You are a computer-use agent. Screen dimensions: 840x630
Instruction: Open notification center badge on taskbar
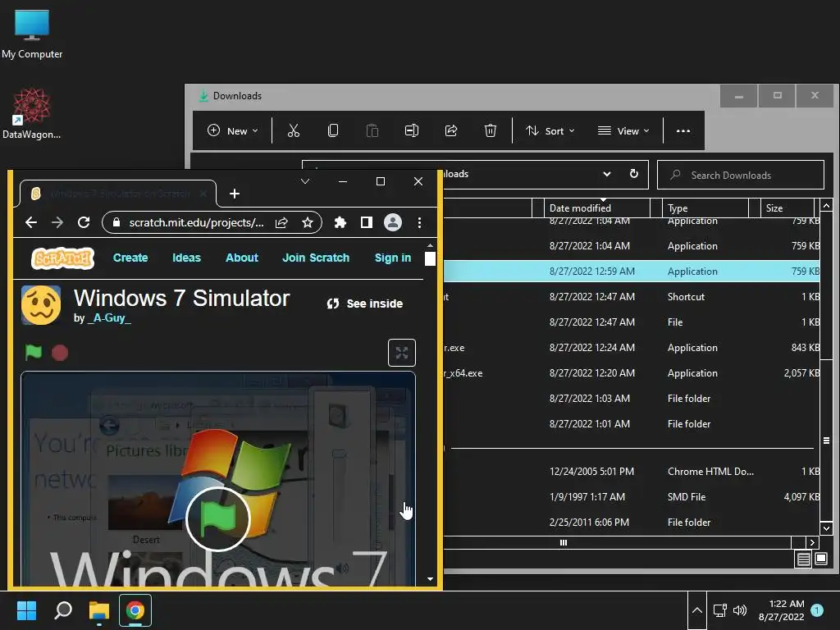(817, 610)
